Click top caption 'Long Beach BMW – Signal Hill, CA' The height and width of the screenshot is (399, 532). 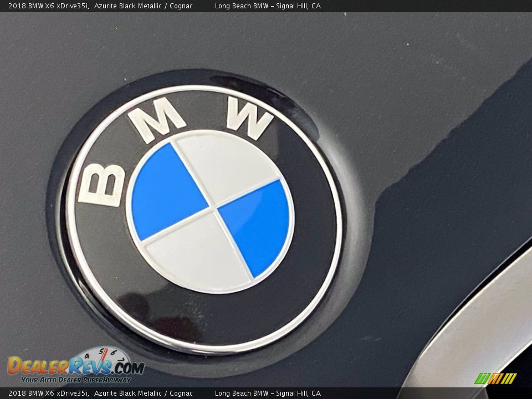click(268, 6)
